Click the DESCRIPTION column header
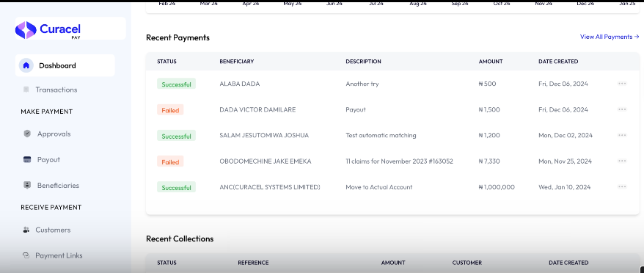Screen dimensions: 644x273 click(364, 61)
